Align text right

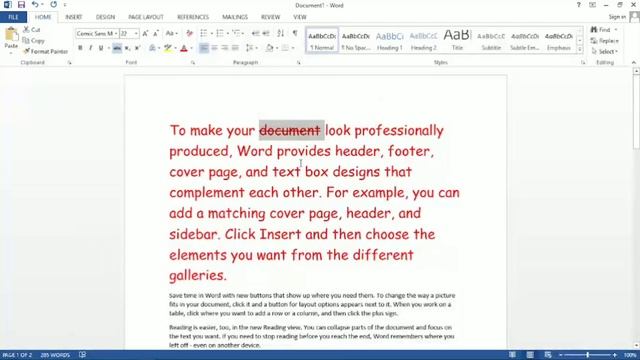(x=224, y=48)
